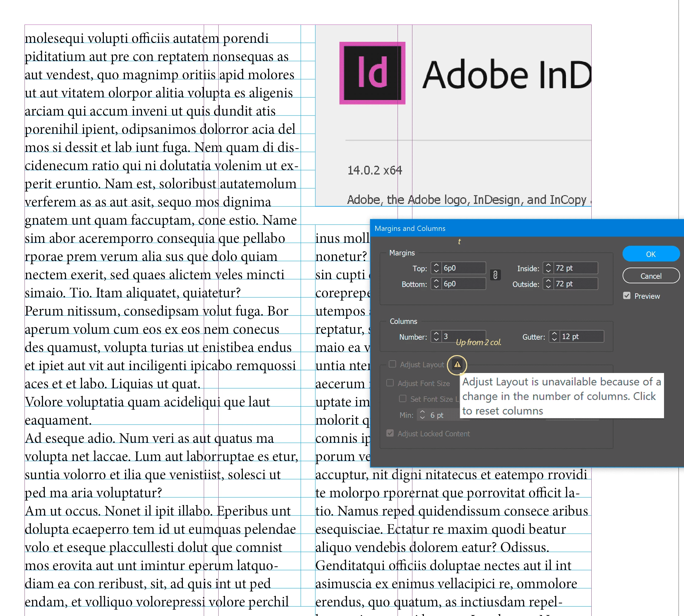
Task: Increase column Number with up arrow
Action: 436,334
